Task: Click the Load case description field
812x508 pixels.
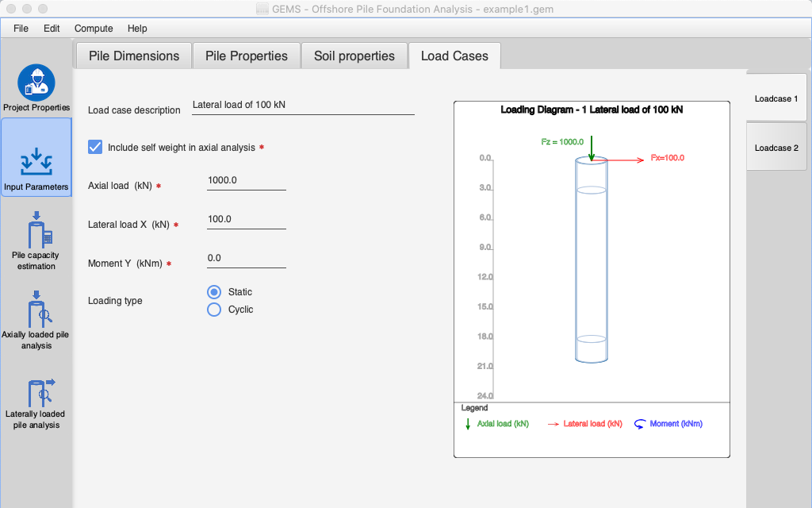Action: pyautogui.click(x=303, y=105)
